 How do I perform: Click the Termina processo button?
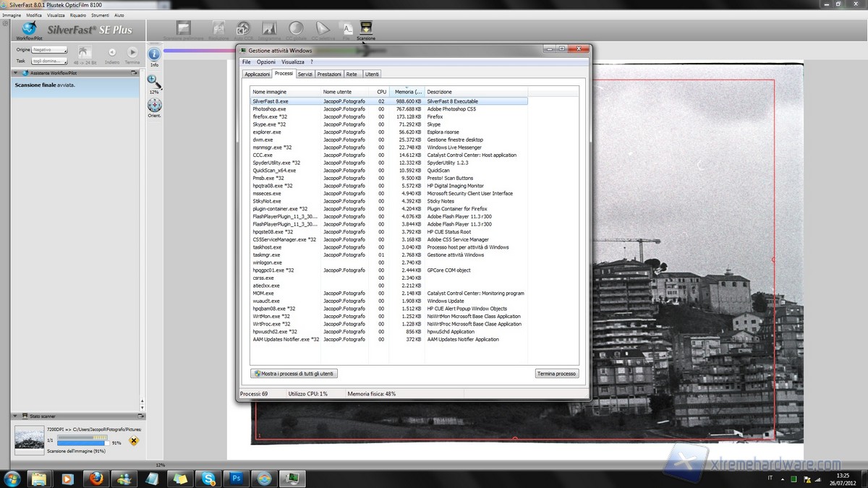(556, 374)
